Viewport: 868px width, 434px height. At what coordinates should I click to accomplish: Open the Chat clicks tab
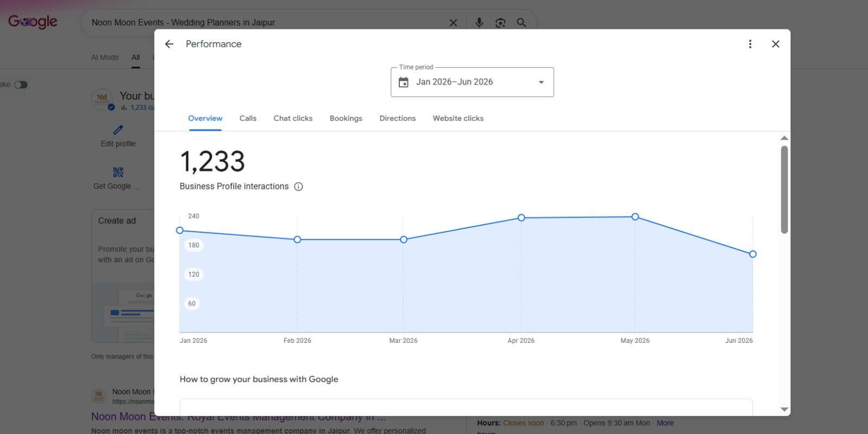pyautogui.click(x=293, y=118)
